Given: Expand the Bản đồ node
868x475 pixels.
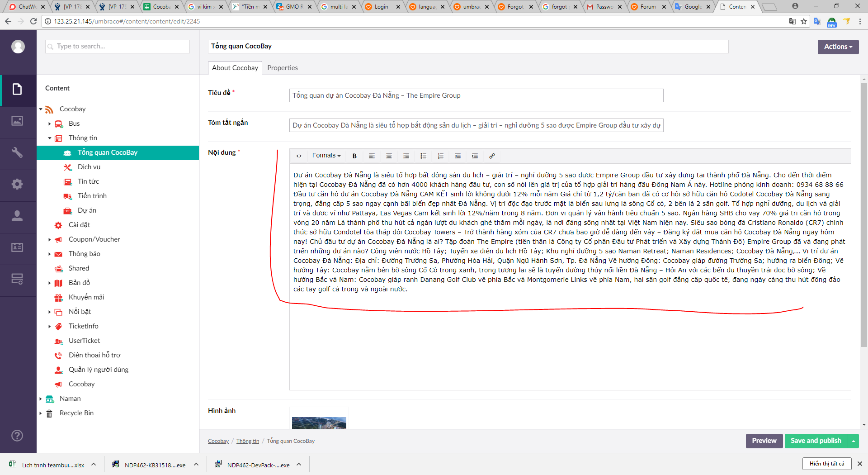Looking at the screenshot, I should (50, 283).
